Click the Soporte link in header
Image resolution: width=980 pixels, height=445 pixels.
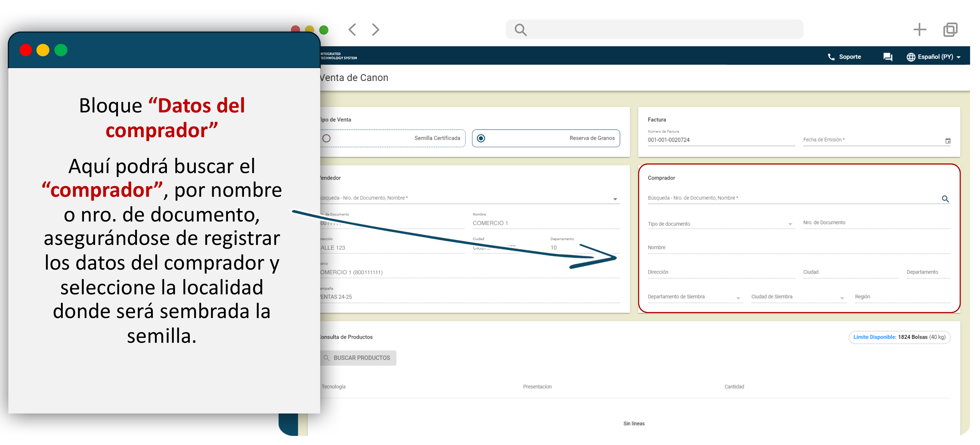pyautogui.click(x=850, y=57)
